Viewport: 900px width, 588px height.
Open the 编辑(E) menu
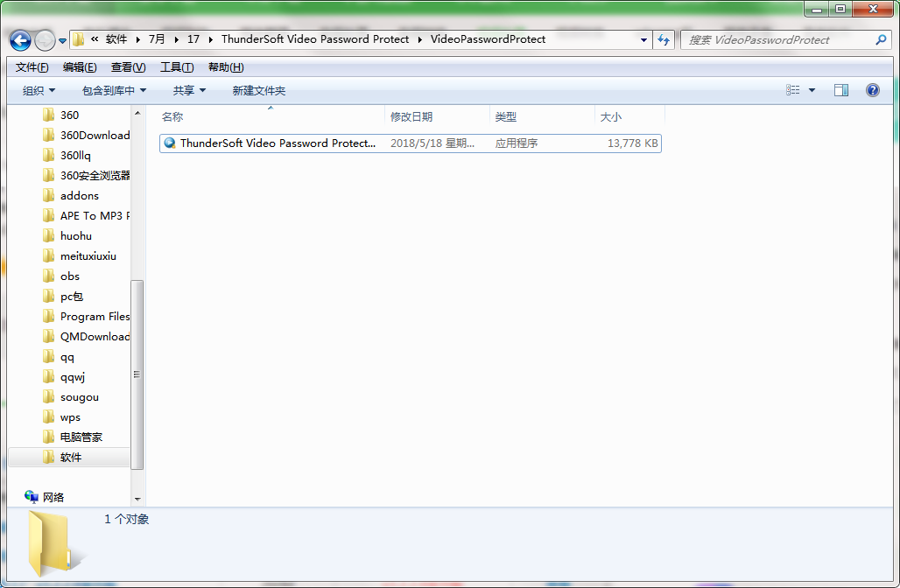click(x=80, y=67)
